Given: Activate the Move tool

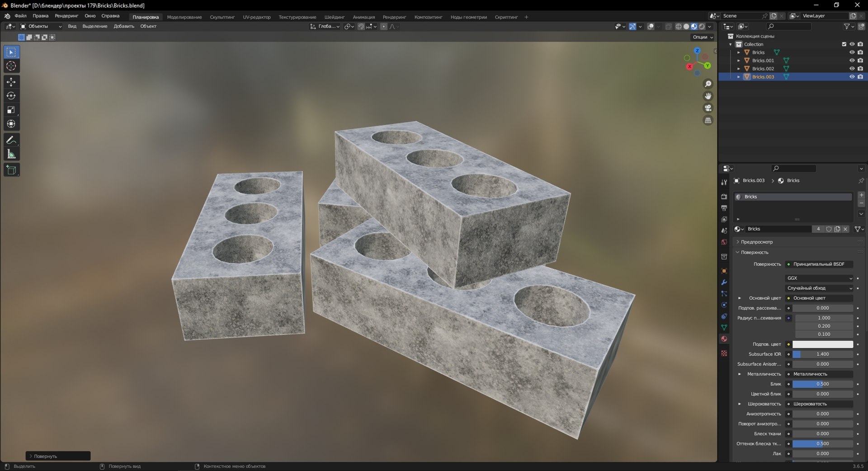Looking at the screenshot, I should [x=11, y=82].
